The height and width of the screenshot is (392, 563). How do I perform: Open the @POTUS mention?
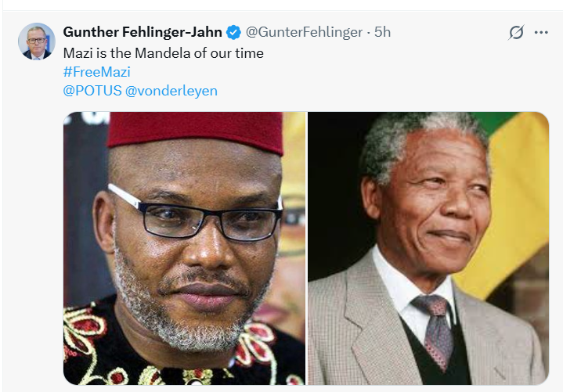point(92,91)
